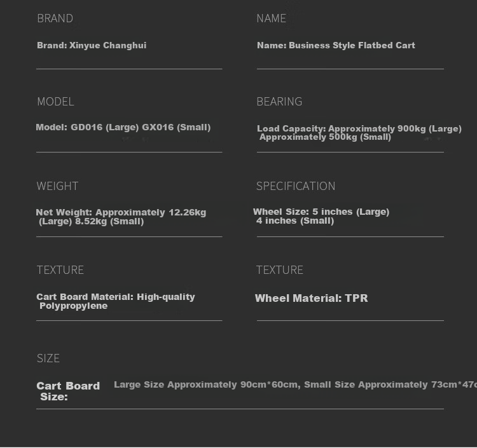Click the SIZE section heading

click(48, 358)
